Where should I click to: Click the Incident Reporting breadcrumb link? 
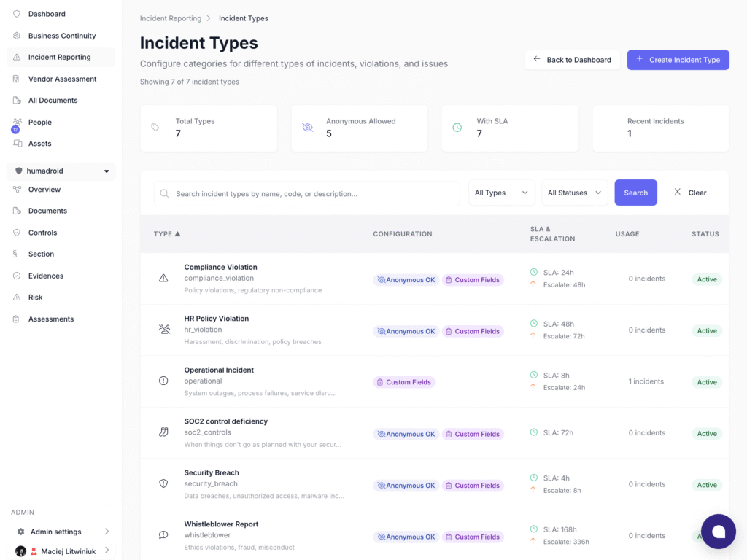tap(170, 18)
